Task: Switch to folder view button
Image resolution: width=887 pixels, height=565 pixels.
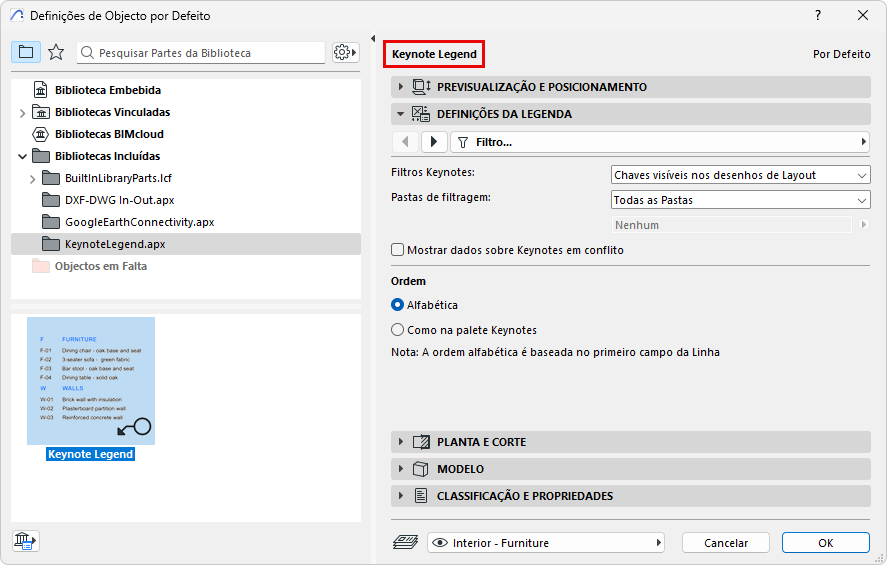Action: click(25, 53)
